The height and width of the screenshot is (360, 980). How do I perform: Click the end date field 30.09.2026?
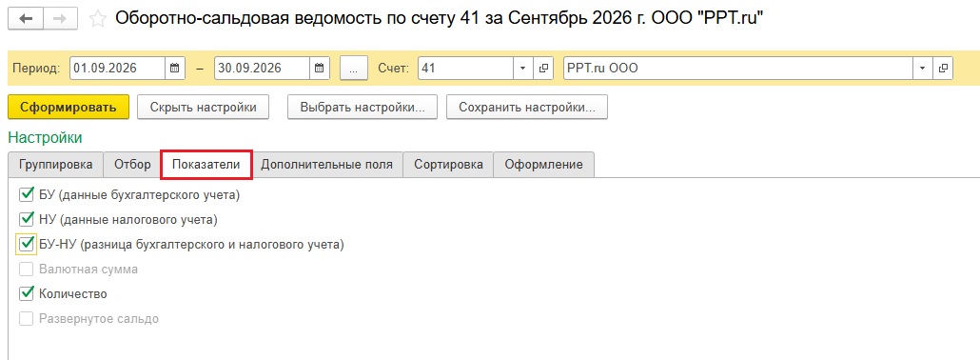pyautogui.click(x=262, y=69)
